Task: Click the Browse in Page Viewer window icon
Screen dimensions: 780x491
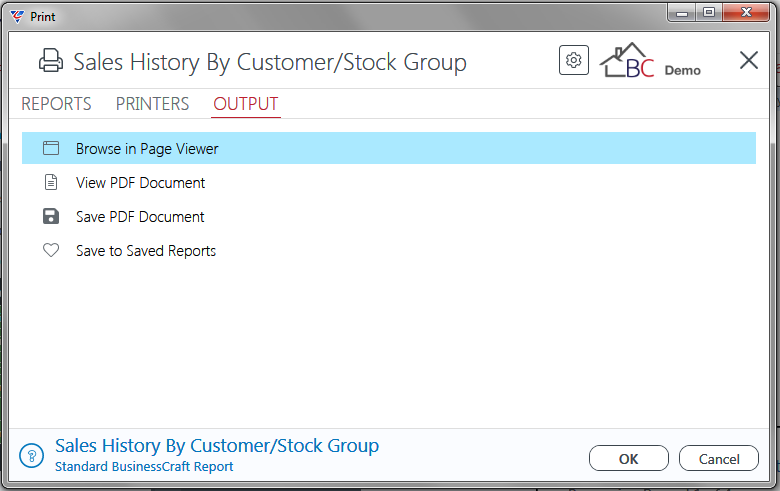Action: [51, 148]
